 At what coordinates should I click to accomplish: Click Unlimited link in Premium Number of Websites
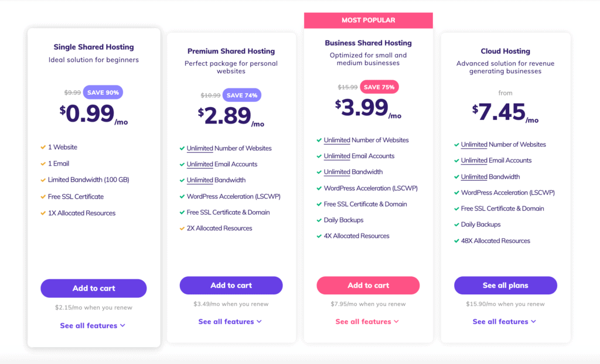(200, 149)
